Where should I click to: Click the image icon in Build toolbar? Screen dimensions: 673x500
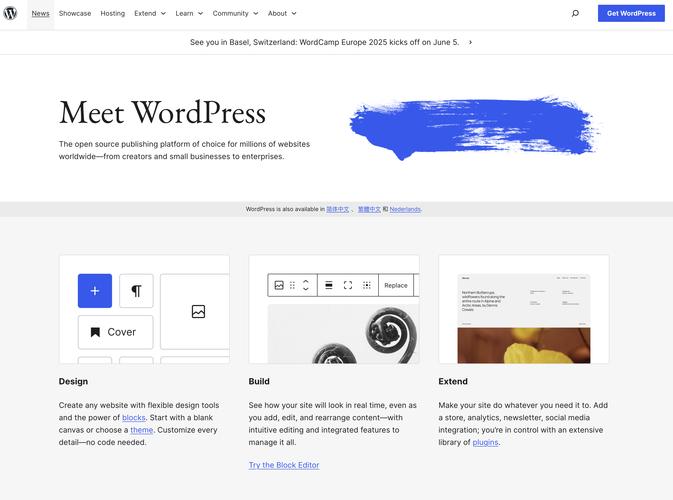pyautogui.click(x=279, y=285)
